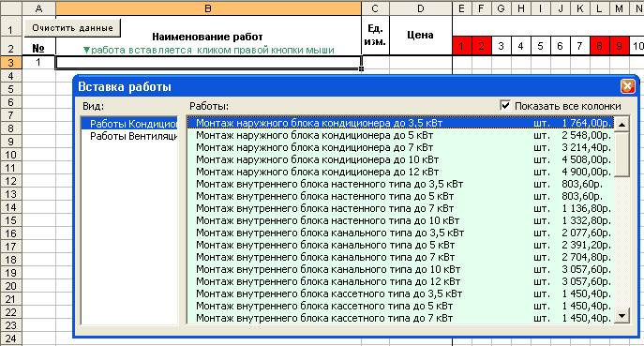Select 'Монтаж внутреннего блока канального типа до 12 кВт'

tap(401, 281)
